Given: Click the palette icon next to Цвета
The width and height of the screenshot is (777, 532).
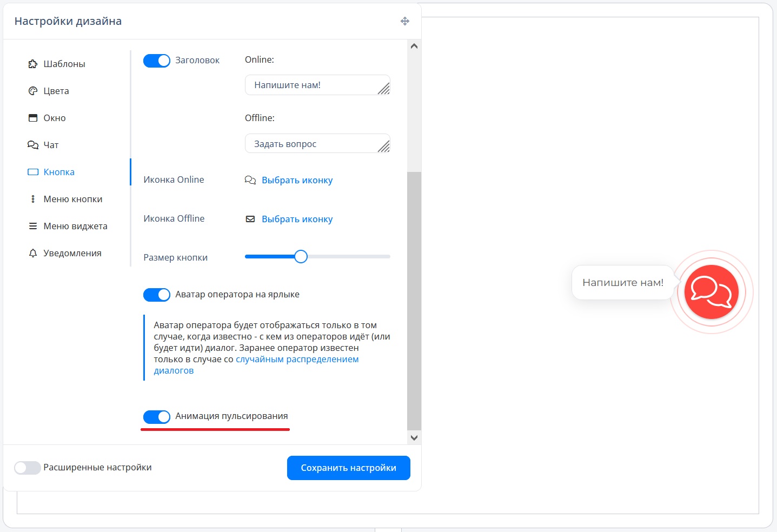Looking at the screenshot, I should [x=33, y=91].
